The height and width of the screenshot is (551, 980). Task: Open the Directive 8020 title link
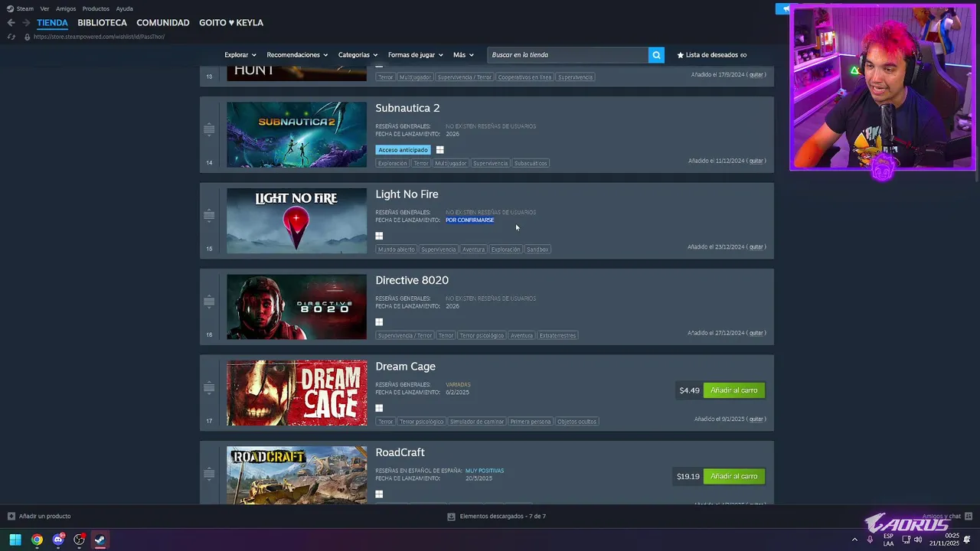click(412, 280)
